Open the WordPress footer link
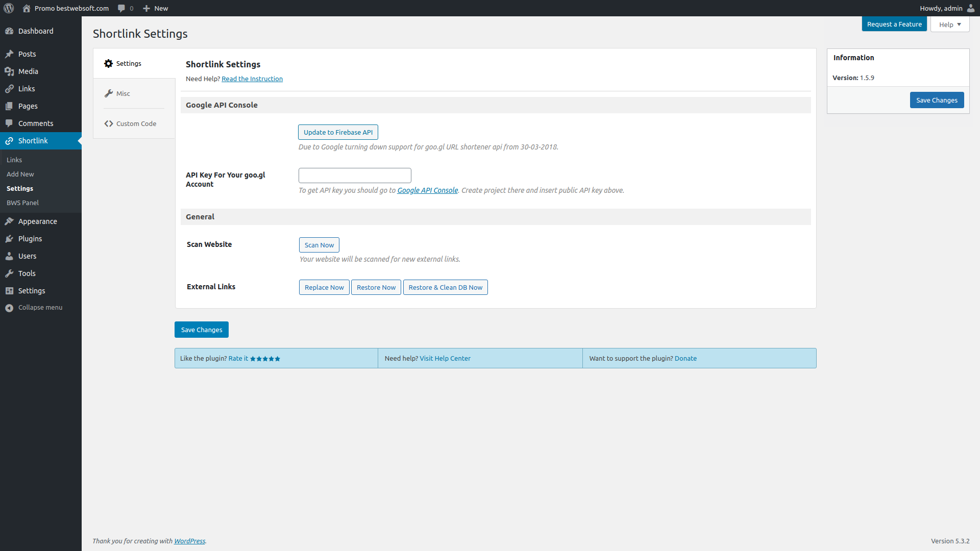The width and height of the screenshot is (980, 551). 189,541
